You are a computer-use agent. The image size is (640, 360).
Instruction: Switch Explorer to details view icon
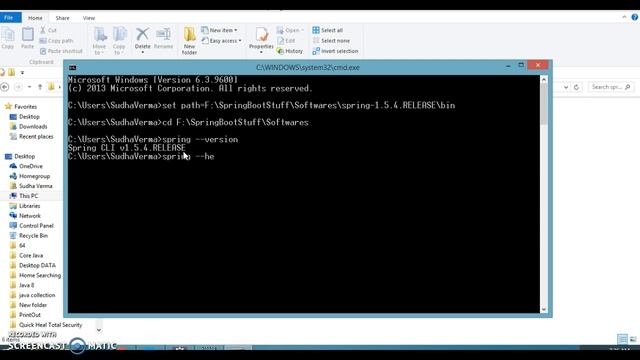(x=622, y=339)
